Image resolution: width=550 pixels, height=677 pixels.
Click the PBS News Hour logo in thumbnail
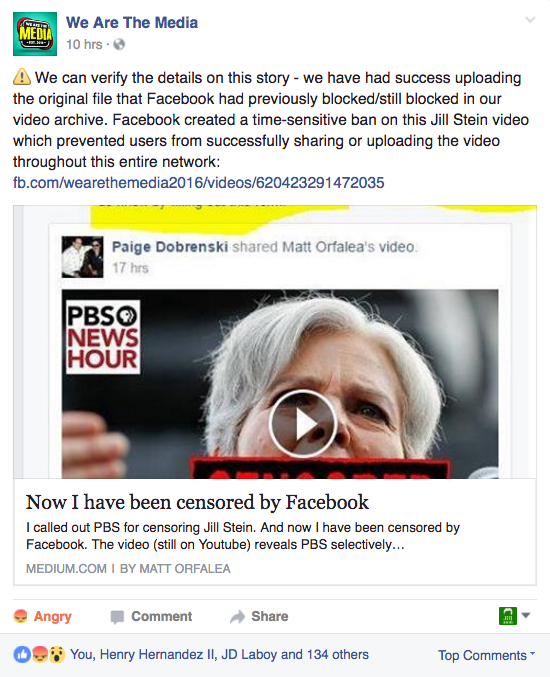point(103,337)
